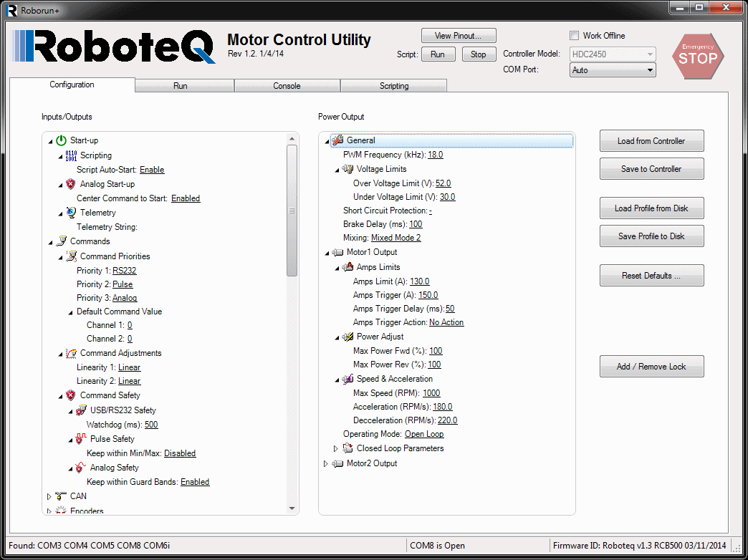Switch to the Console tab

point(287,86)
